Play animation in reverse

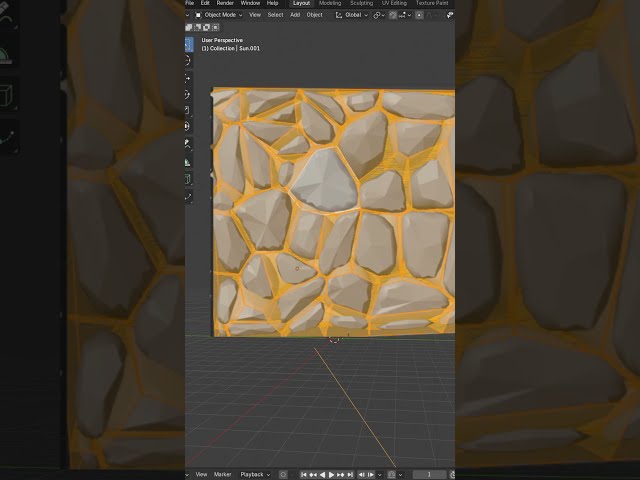322,475
